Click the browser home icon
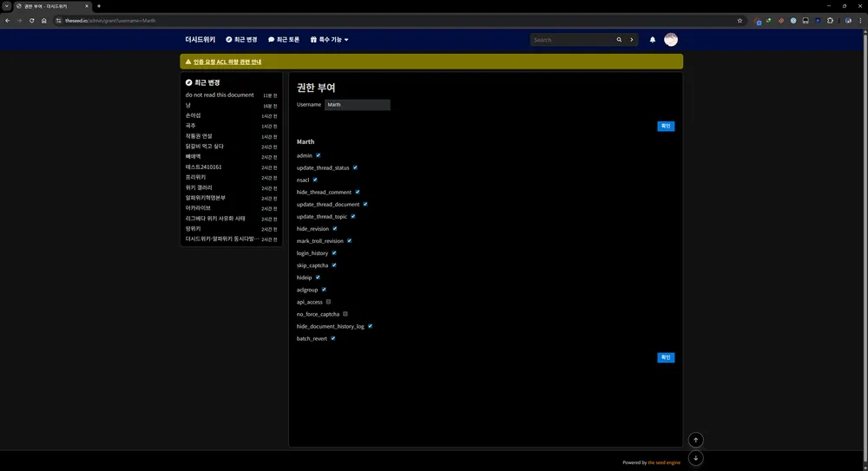Image resolution: width=868 pixels, height=471 pixels. [x=43, y=21]
